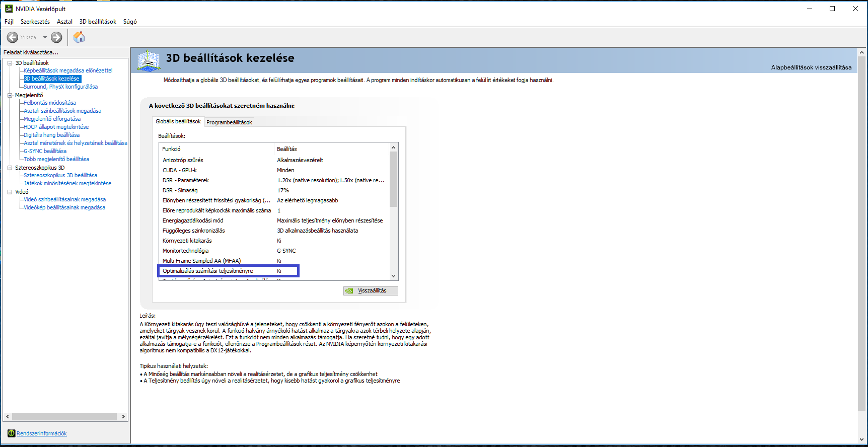Collapse the Videó tree node
Viewport: 868px width, 447px height.
pos(10,192)
